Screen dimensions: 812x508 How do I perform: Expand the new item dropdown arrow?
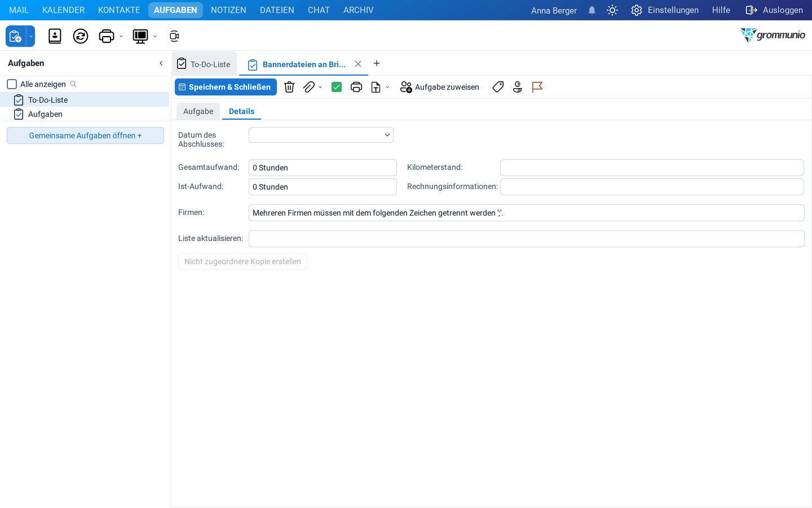point(31,36)
